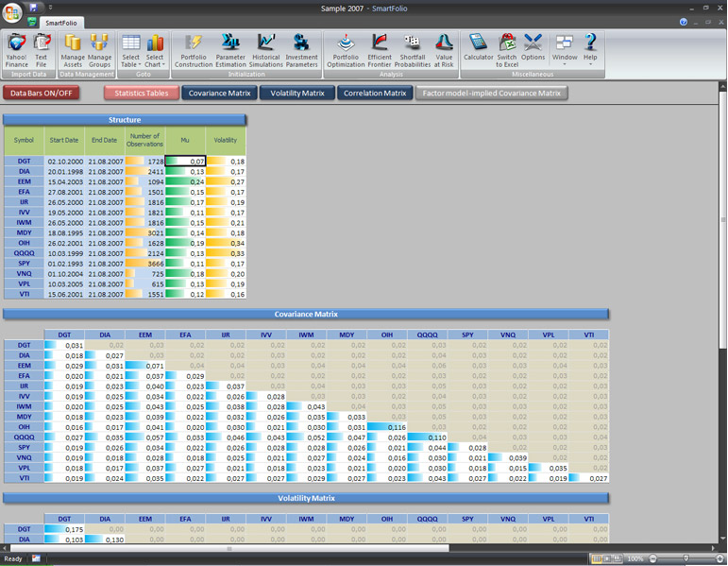Click the macro record status icon
728x566 pixels.
tap(36, 558)
